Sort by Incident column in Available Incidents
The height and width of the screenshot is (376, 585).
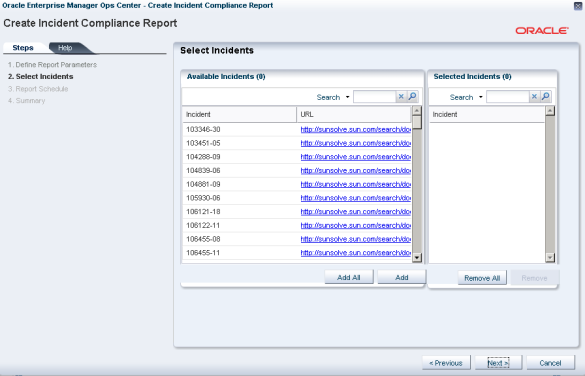click(x=240, y=115)
